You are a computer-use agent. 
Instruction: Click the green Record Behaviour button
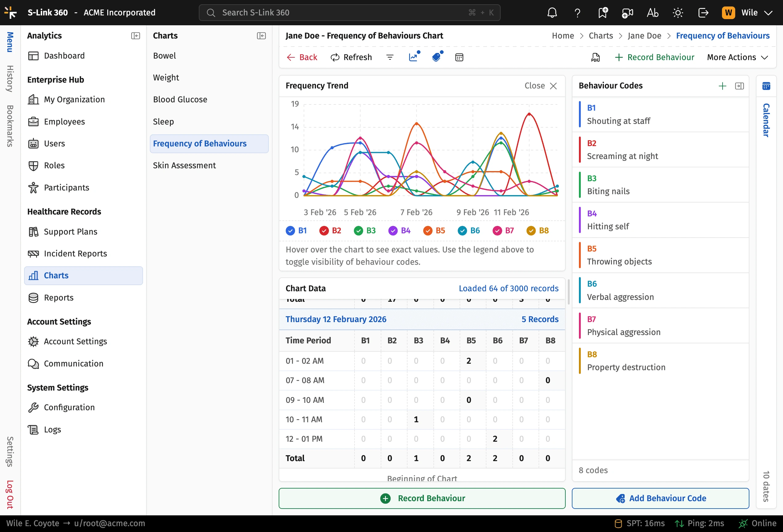pos(422,498)
